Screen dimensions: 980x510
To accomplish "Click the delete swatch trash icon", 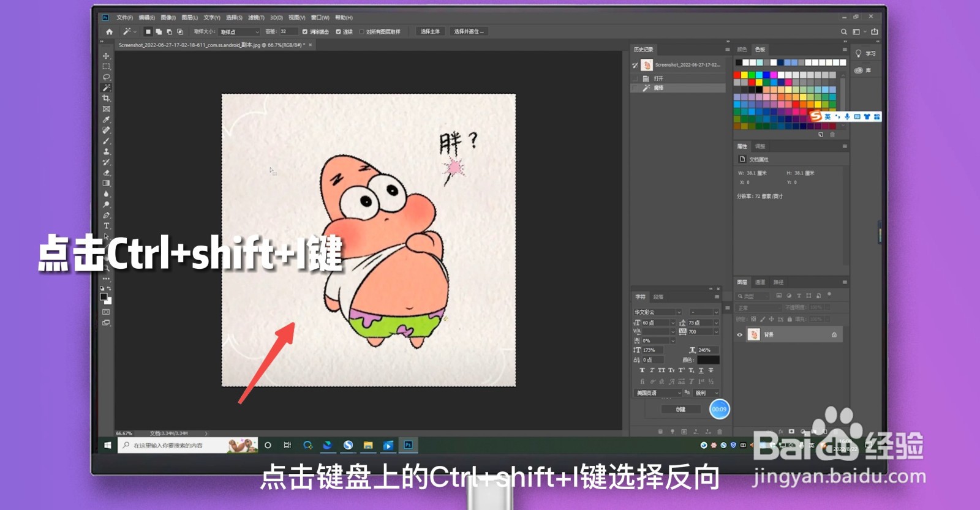I will click(x=832, y=135).
